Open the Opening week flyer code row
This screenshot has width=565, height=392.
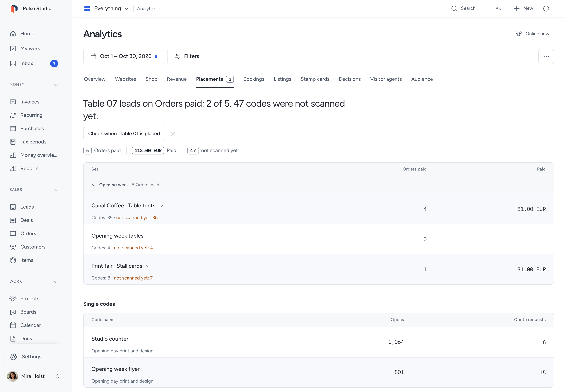click(318, 373)
